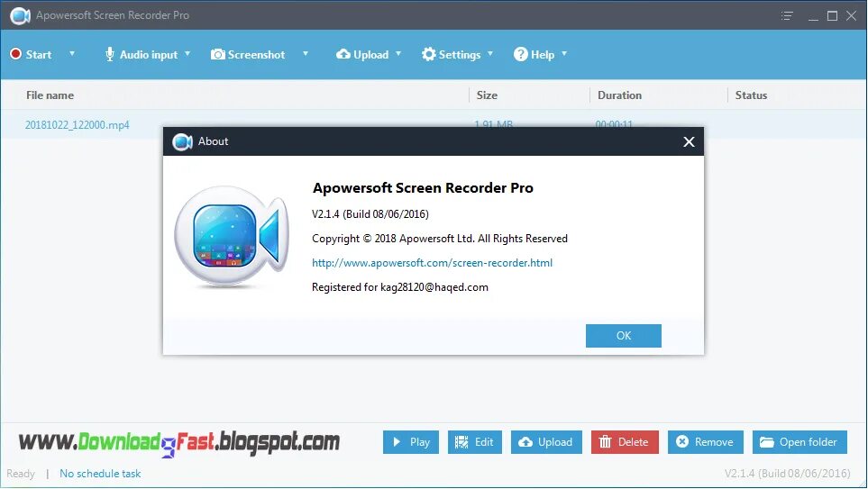
Task: Sort by File name column header
Action: tap(50, 95)
